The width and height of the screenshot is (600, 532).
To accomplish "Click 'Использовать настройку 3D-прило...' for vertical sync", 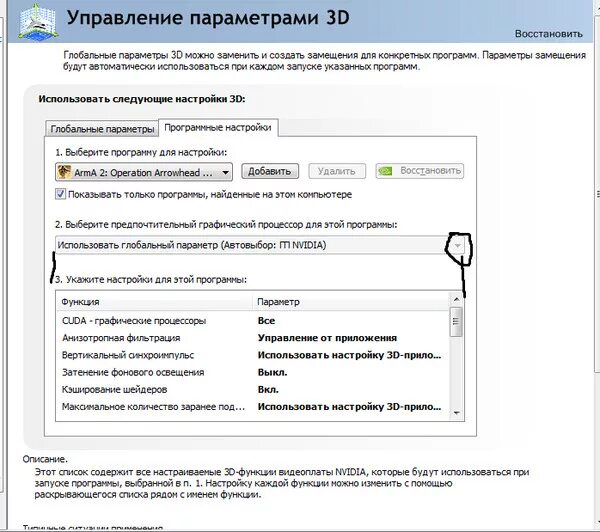I will pyautogui.click(x=349, y=355).
